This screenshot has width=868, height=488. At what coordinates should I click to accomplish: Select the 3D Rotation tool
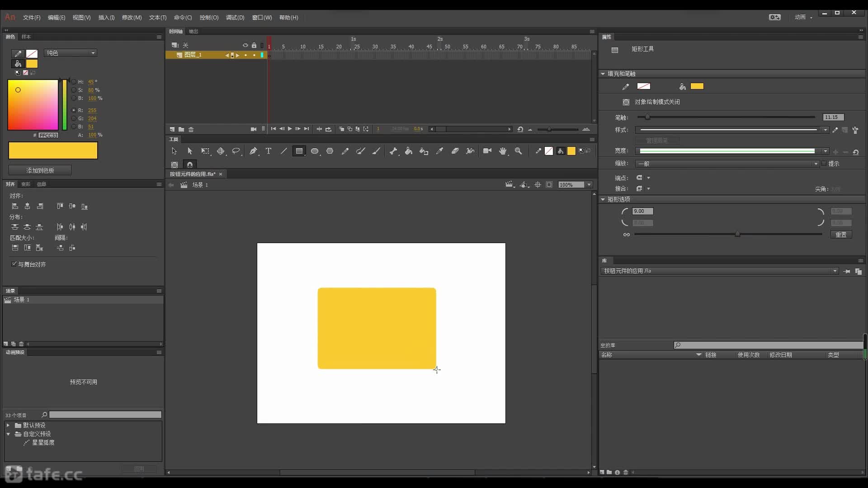[x=221, y=151]
